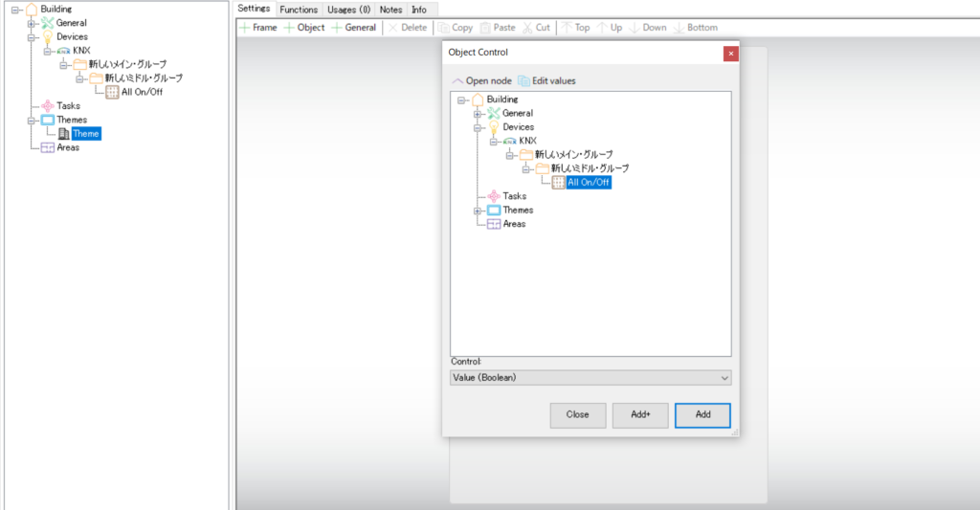Expand the Themes node in dialog tree

point(479,211)
